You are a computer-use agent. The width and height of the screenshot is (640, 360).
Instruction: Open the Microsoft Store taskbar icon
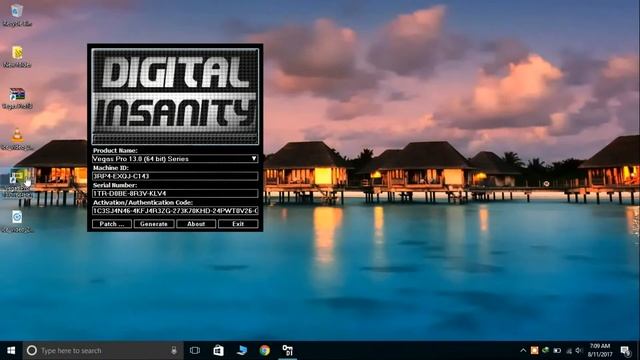tap(218, 350)
